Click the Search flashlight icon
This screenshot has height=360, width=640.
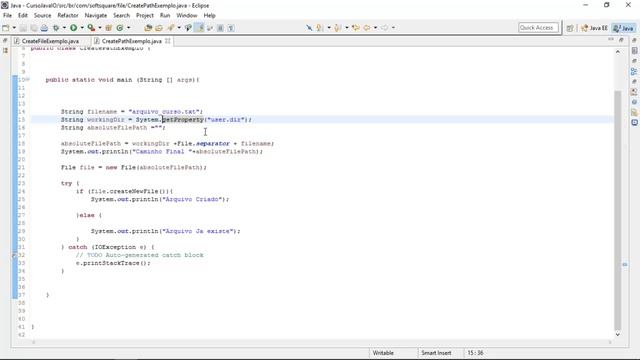click(171, 28)
